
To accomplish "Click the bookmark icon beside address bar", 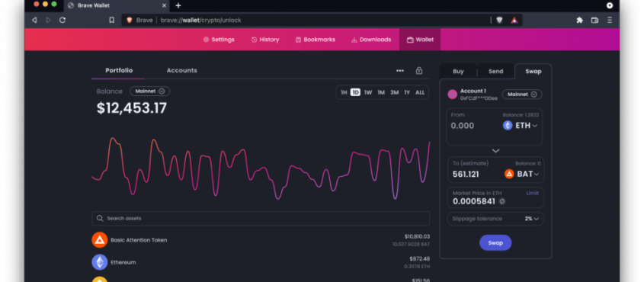I will pos(112,20).
